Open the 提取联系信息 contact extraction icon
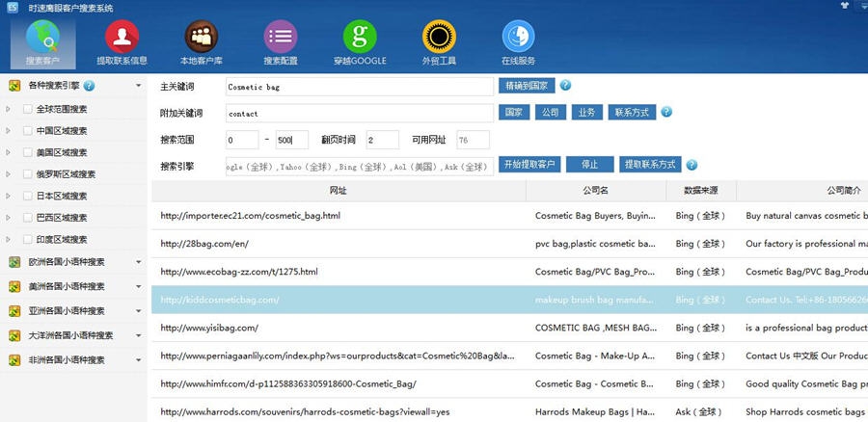 click(122, 40)
